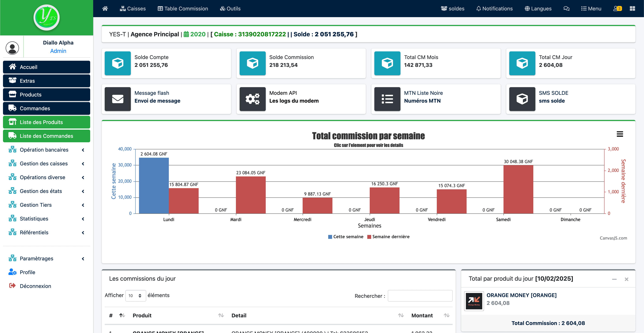Open the Langues menu
The height and width of the screenshot is (333, 644).
point(538,8)
